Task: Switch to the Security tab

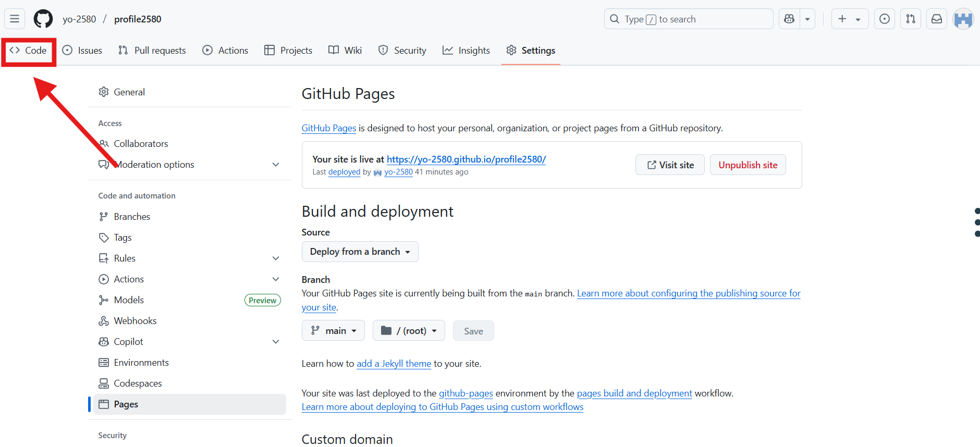Action: point(402,50)
